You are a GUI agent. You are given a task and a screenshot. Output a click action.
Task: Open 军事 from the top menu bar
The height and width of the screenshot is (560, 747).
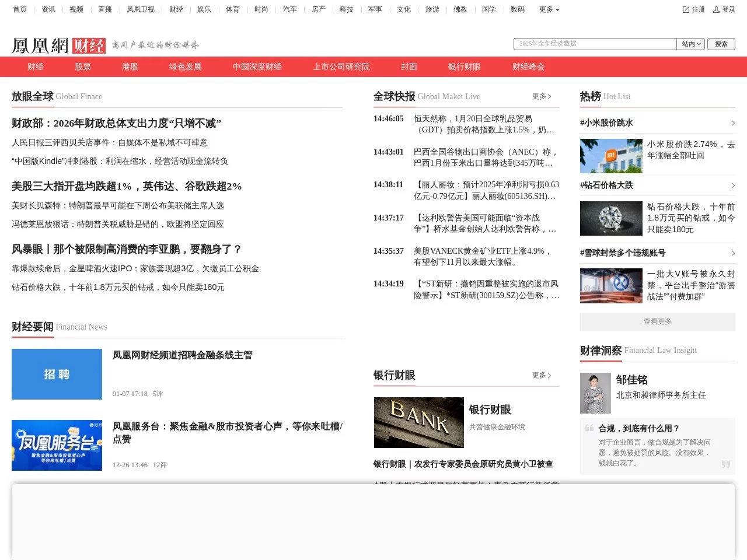375,9
